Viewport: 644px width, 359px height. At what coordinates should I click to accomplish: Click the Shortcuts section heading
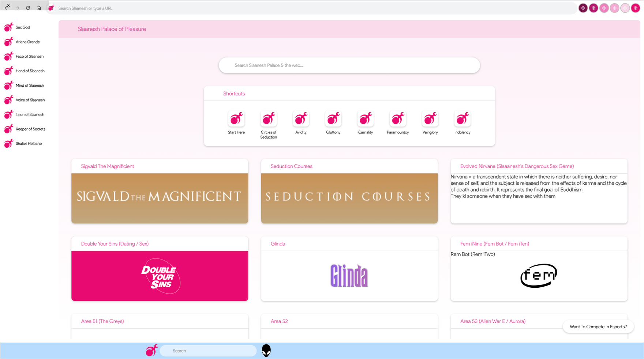click(x=234, y=94)
